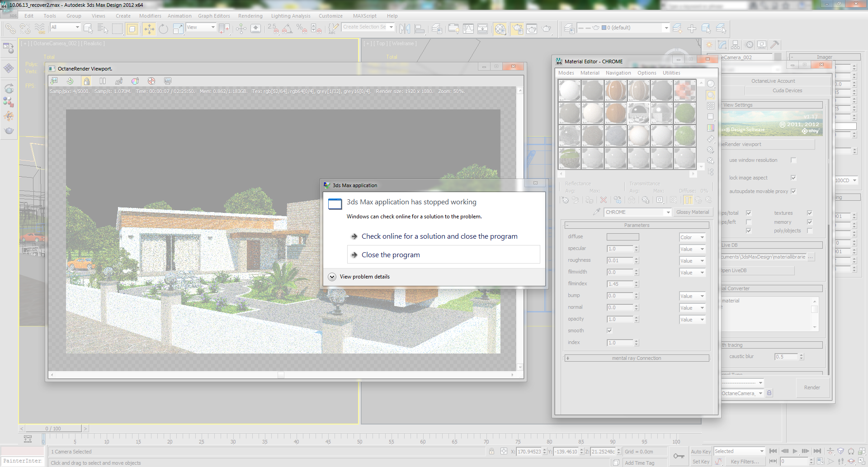868x467 pixels.
Task: Open the opacity Value type dropdown
Action: pyautogui.click(x=692, y=320)
